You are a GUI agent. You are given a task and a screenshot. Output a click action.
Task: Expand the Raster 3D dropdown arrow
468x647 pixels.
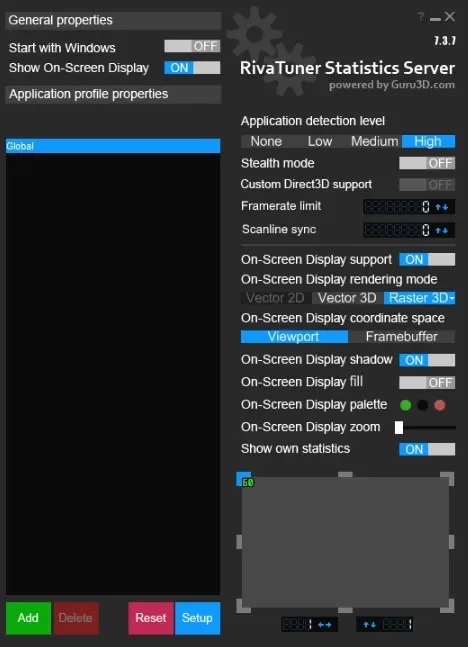[452, 298]
